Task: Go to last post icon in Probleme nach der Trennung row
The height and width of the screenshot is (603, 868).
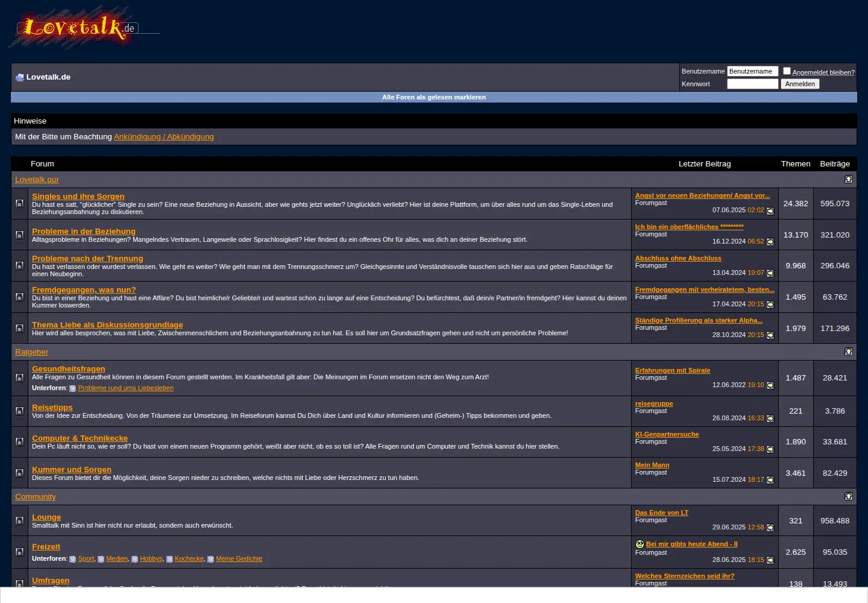Action: click(x=770, y=273)
